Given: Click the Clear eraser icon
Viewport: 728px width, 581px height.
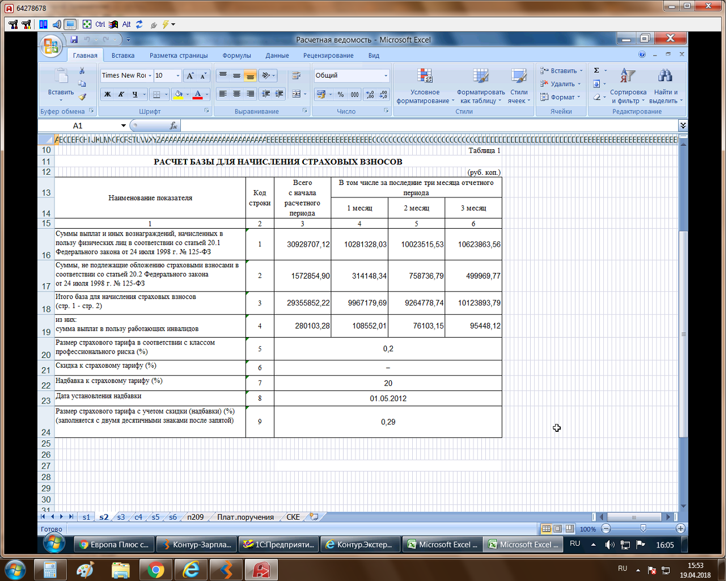Looking at the screenshot, I should click(x=596, y=97).
